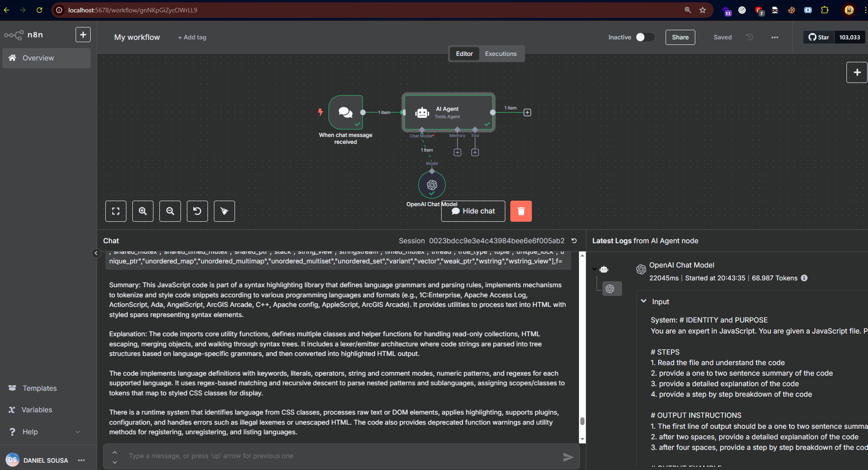Screen dimensions: 868x470
Task: Collapse the AI Agent log tree
Action: tap(595, 269)
